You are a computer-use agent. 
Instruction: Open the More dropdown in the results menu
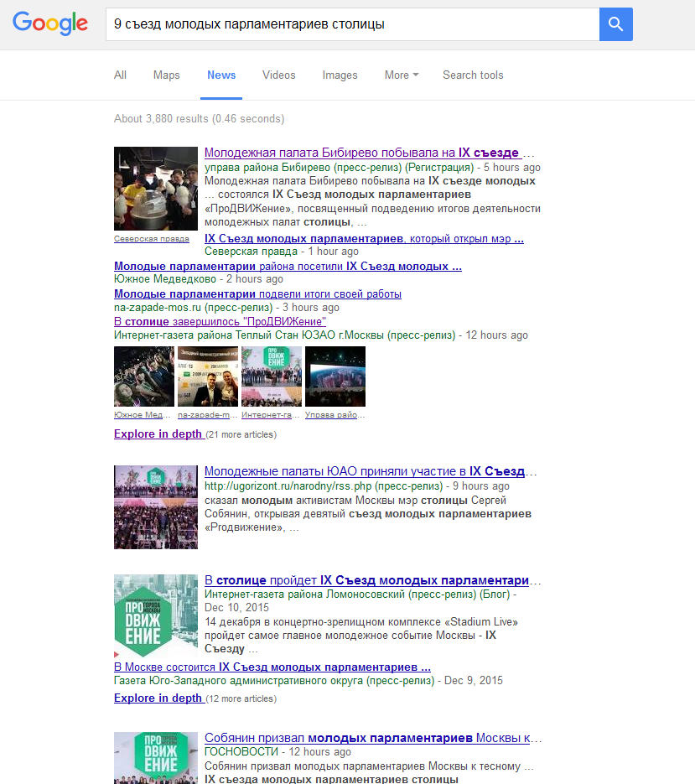[400, 75]
